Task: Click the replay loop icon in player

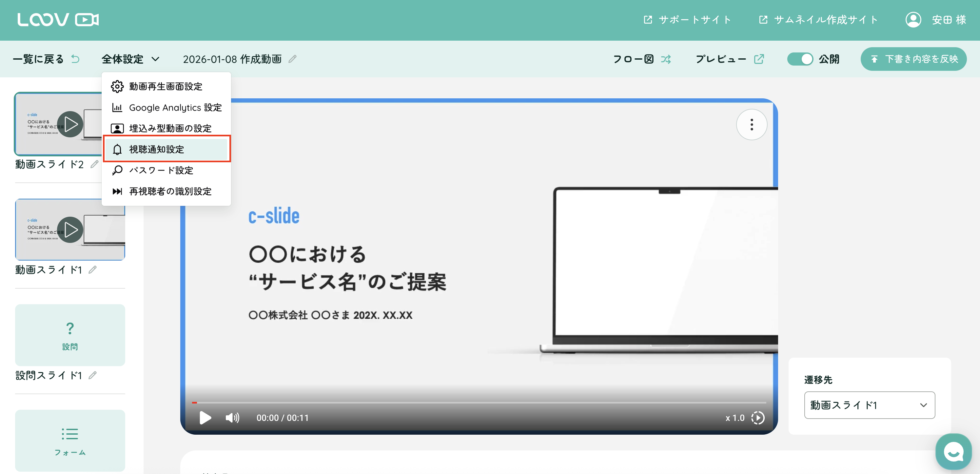Action: [x=757, y=418]
